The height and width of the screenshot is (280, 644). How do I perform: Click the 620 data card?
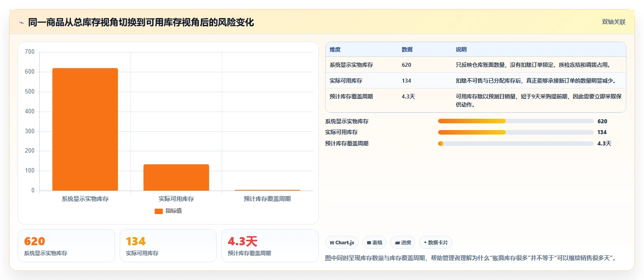(x=66, y=246)
